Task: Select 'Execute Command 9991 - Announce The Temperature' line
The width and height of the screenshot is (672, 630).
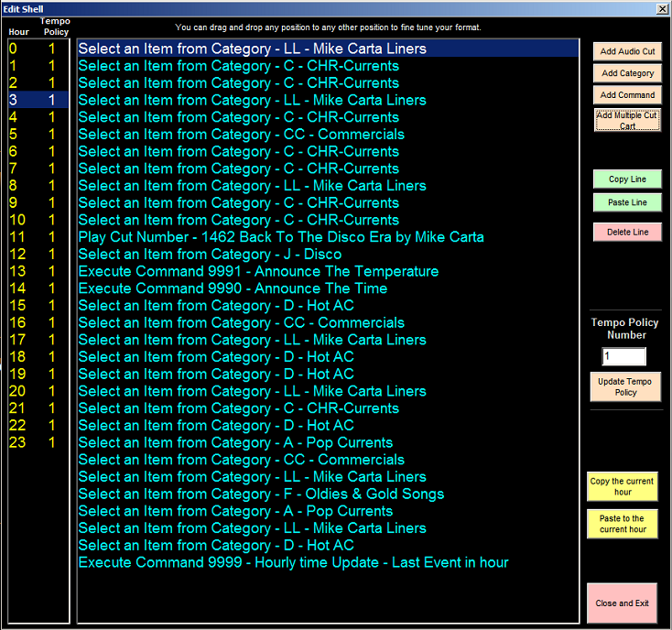Action: [328, 271]
